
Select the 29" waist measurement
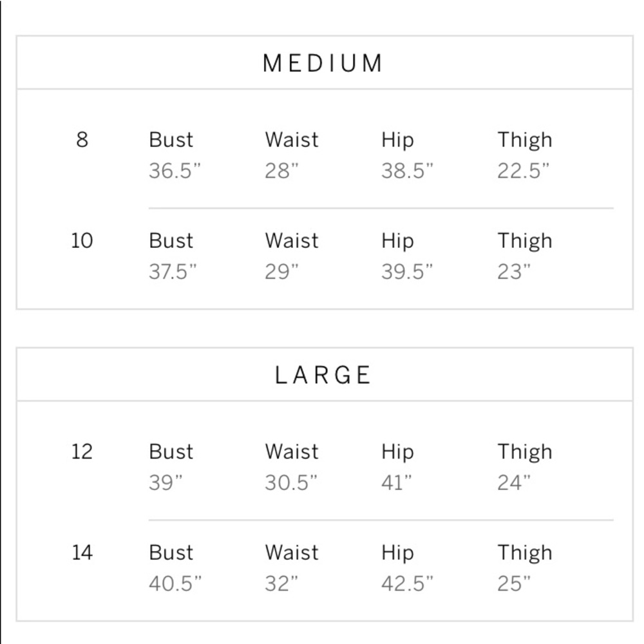[x=281, y=272]
